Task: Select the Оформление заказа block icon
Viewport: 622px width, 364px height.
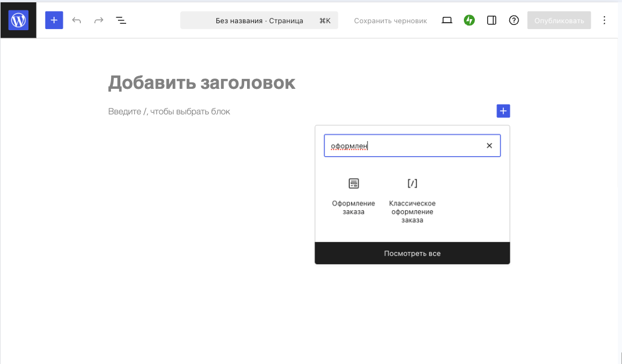Action: click(x=353, y=183)
